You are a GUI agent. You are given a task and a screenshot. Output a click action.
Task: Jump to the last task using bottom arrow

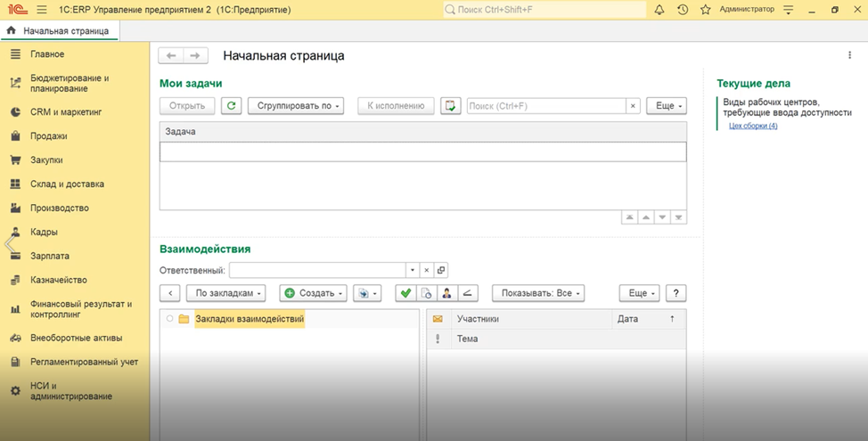[678, 217]
